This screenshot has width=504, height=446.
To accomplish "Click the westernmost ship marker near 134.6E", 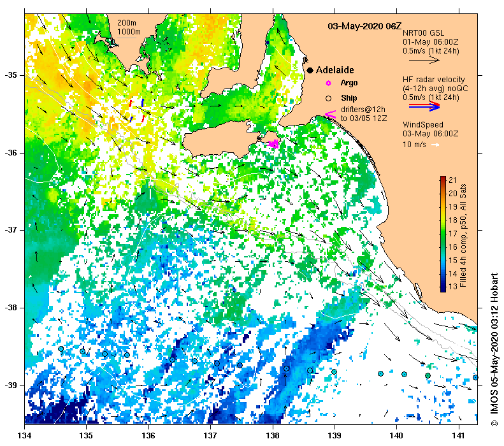I will [x=61, y=349].
